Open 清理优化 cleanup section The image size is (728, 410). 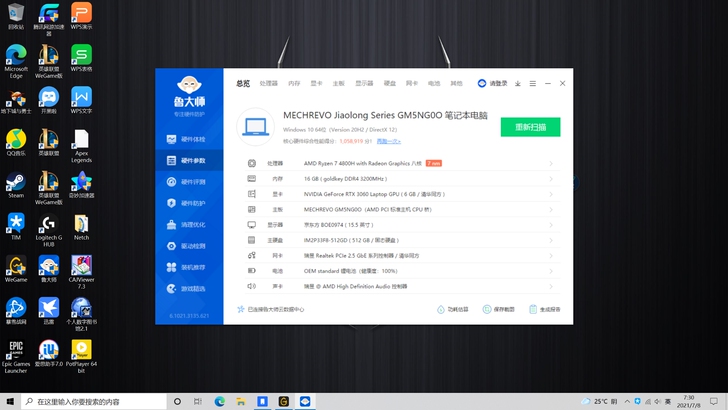(186, 224)
